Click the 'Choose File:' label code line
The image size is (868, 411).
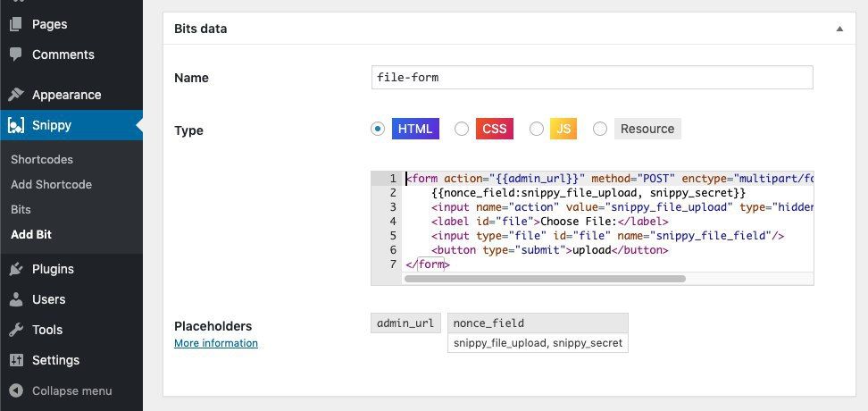pos(550,222)
